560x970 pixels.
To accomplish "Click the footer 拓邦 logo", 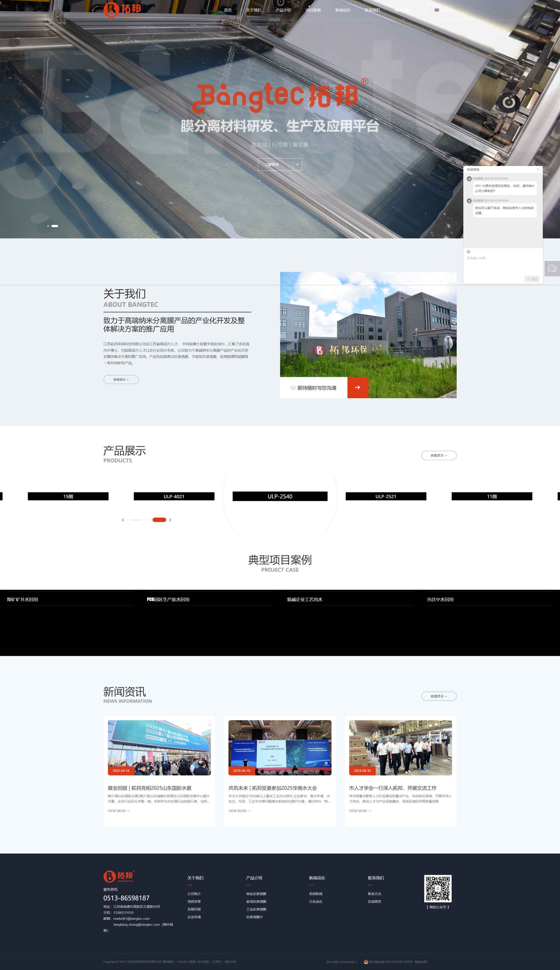I will tap(119, 876).
